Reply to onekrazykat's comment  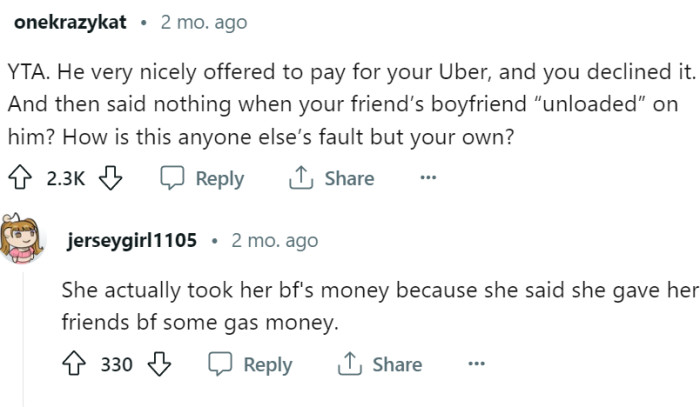(x=203, y=178)
